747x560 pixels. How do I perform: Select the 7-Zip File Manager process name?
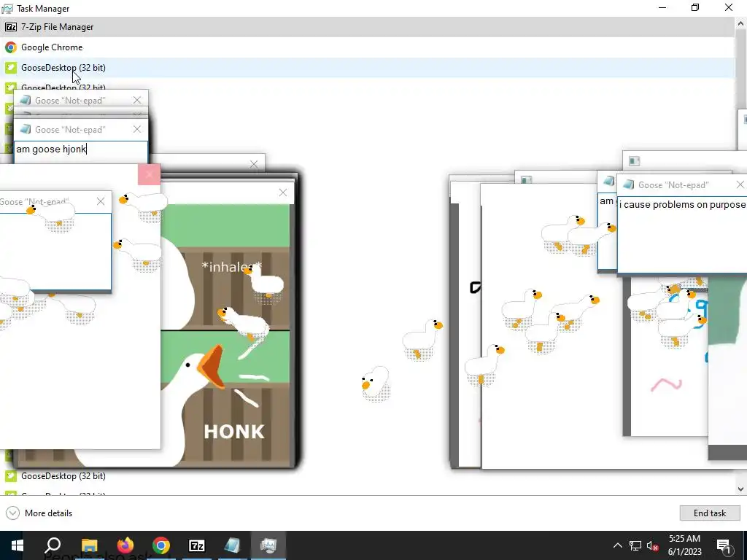57,27
